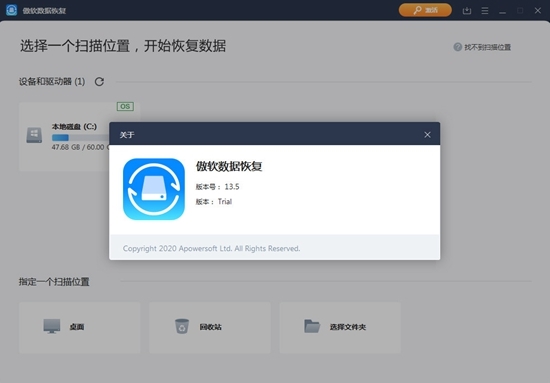Click the C: drive usage bar
The height and width of the screenshot is (383, 550).
pyautogui.click(x=80, y=137)
